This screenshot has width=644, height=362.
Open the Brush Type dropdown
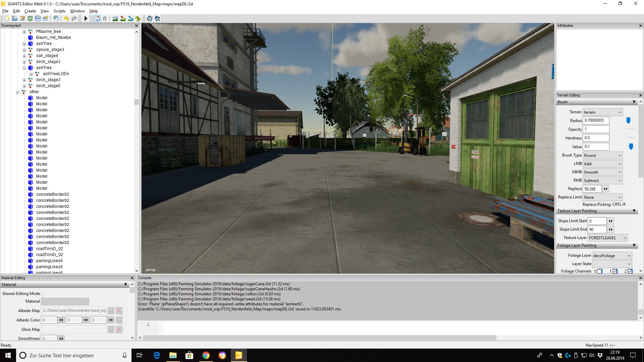tap(602, 155)
